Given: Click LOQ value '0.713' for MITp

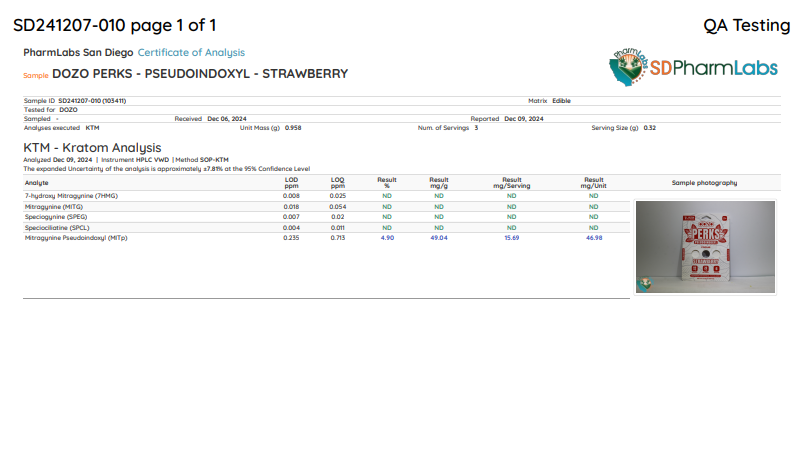Looking at the screenshot, I should [337, 238].
